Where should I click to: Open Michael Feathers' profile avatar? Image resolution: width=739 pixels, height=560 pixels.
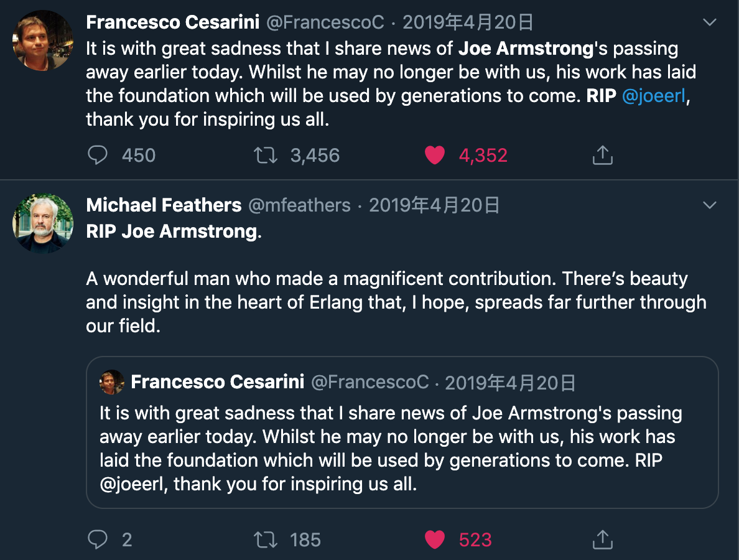[42, 223]
